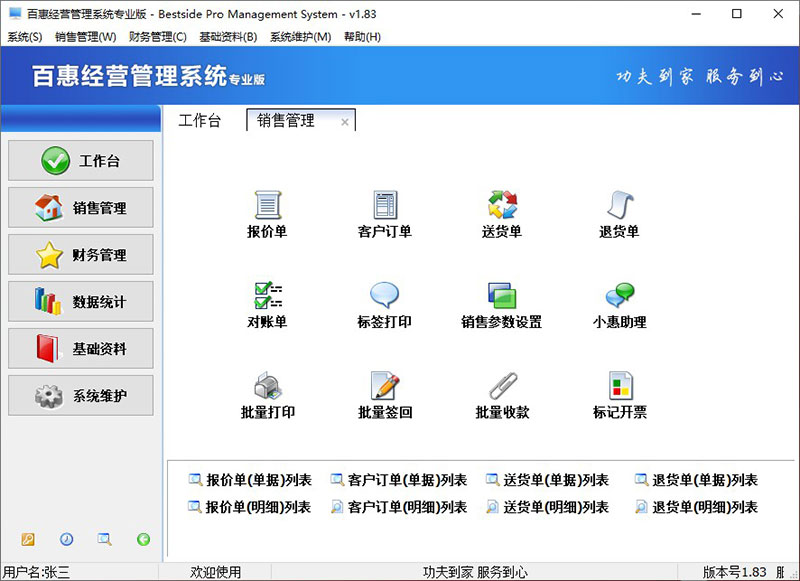This screenshot has width=800, height=581.
Task: Open the 帮助(H) menu
Action: coord(362,37)
